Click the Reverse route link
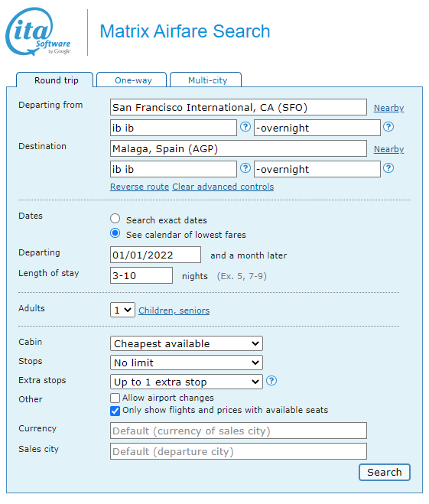429x504 pixels. [x=139, y=187]
